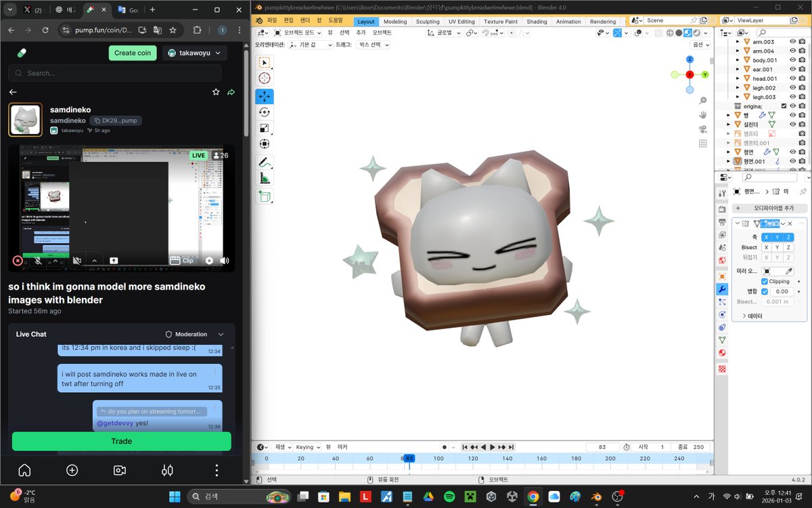Open Minecraft from the taskbar
The image size is (812, 508).
[x=470, y=496]
